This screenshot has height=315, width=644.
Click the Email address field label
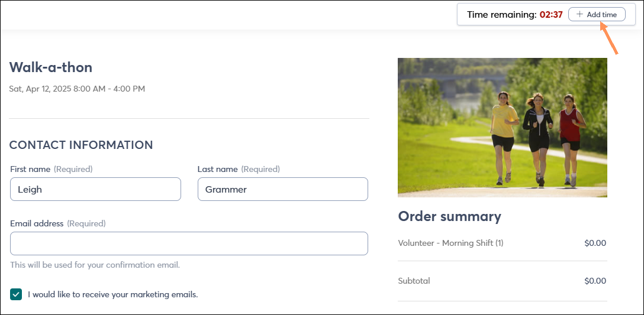[x=37, y=223]
